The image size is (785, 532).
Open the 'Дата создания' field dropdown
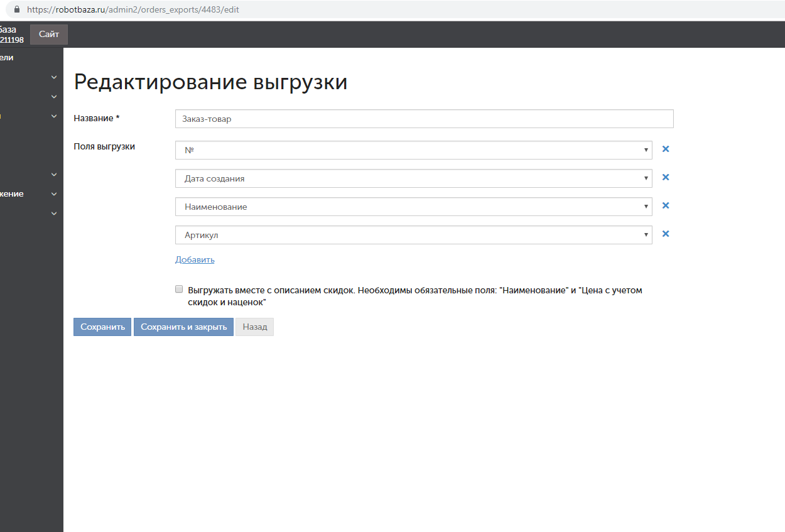point(414,178)
